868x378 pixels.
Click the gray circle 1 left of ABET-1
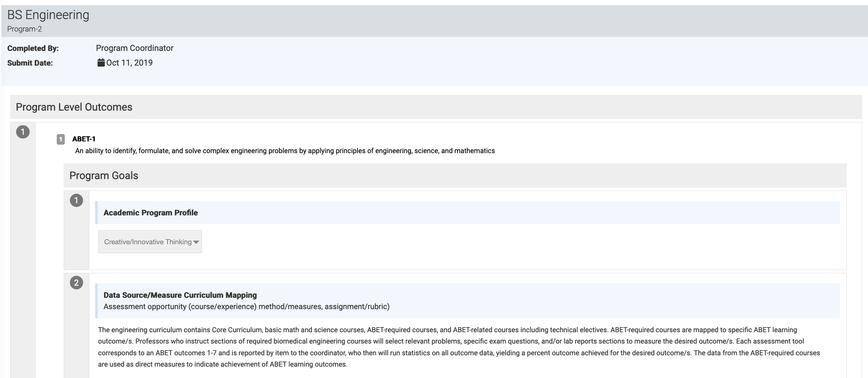pos(23,132)
